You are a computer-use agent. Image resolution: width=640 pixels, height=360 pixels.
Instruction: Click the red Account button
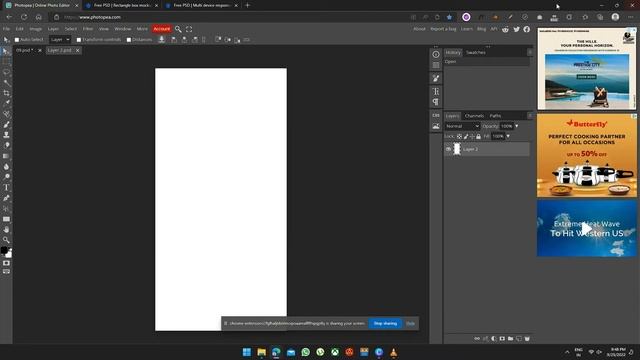coord(162,29)
